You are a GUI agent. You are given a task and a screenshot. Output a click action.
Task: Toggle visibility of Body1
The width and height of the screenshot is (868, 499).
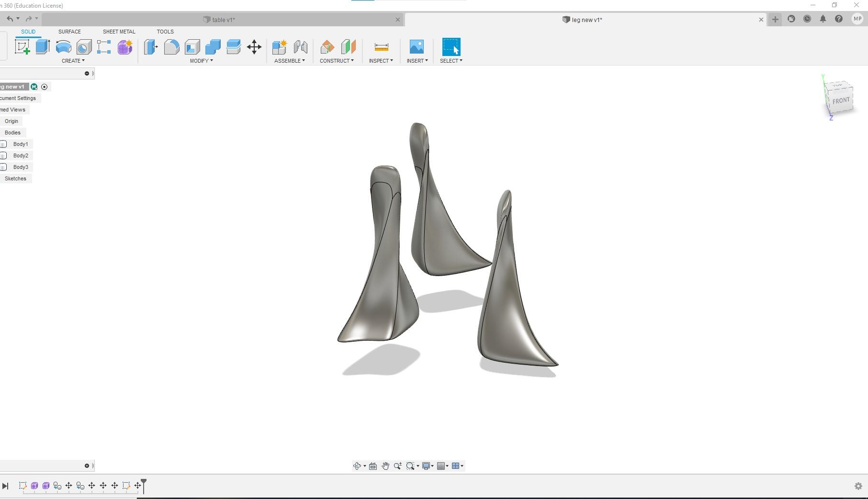[3, 144]
